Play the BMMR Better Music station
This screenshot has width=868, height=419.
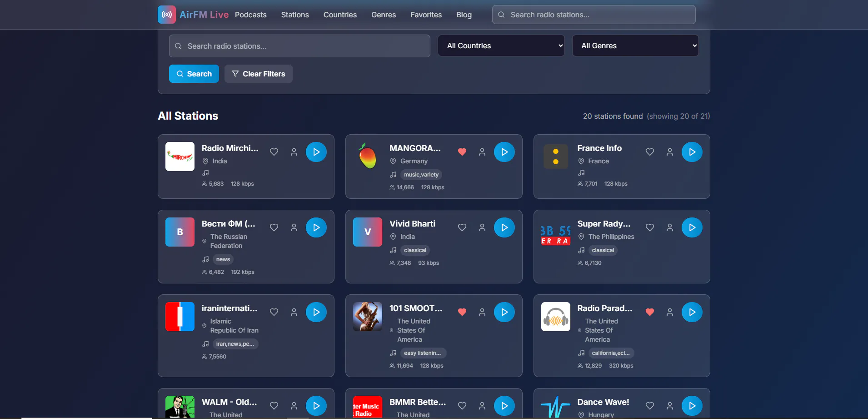(504, 406)
